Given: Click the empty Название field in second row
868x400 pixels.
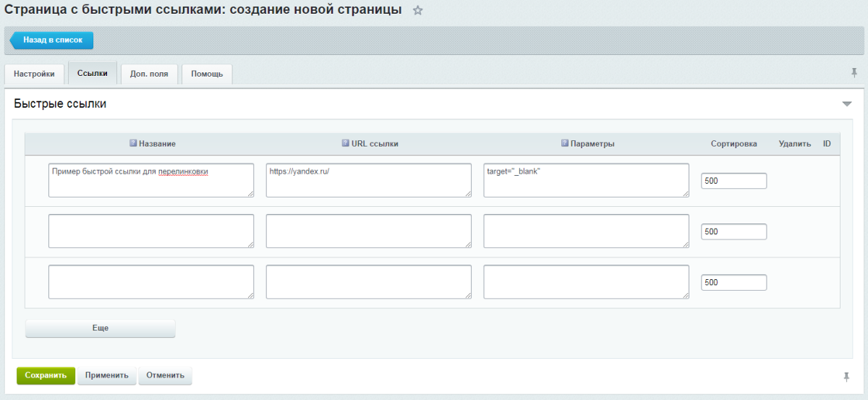Looking at the screenshot, I should pyautogui.click(x=151, y=231).
